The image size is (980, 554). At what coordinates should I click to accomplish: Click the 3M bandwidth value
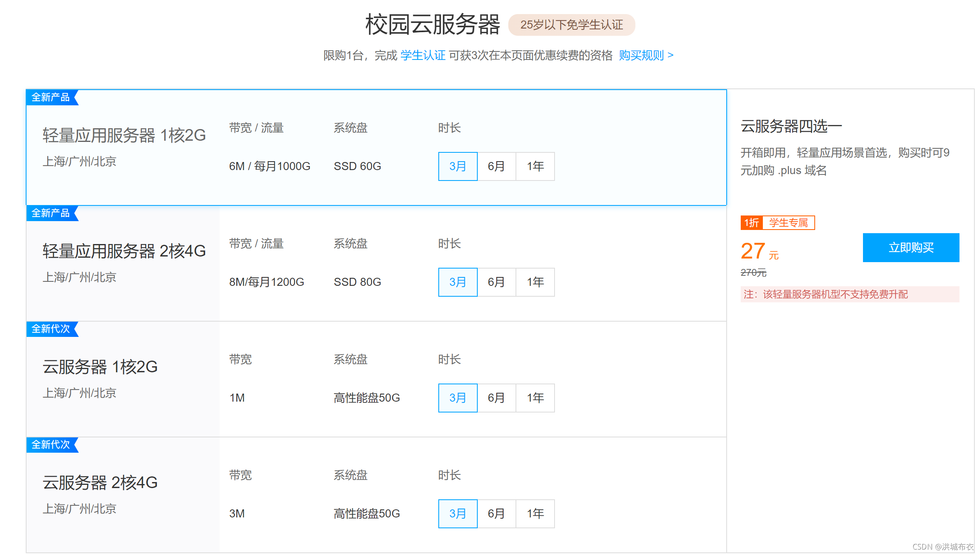[237, 514]
